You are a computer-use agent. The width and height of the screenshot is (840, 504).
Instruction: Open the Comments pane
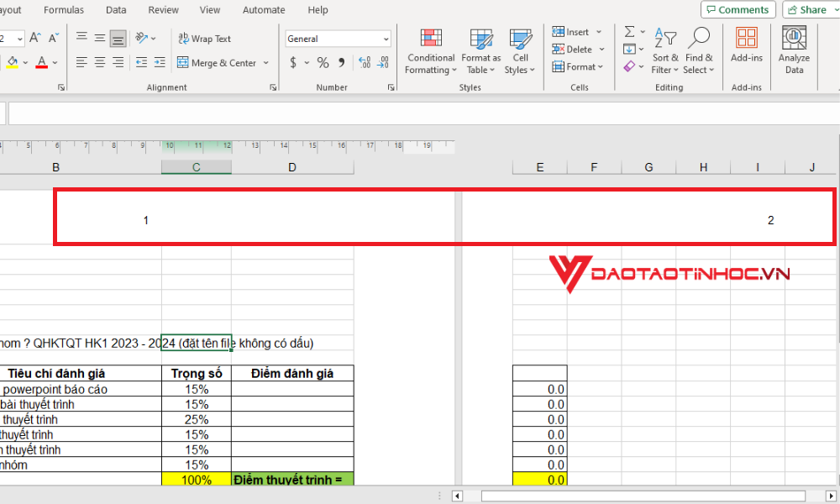738,9
